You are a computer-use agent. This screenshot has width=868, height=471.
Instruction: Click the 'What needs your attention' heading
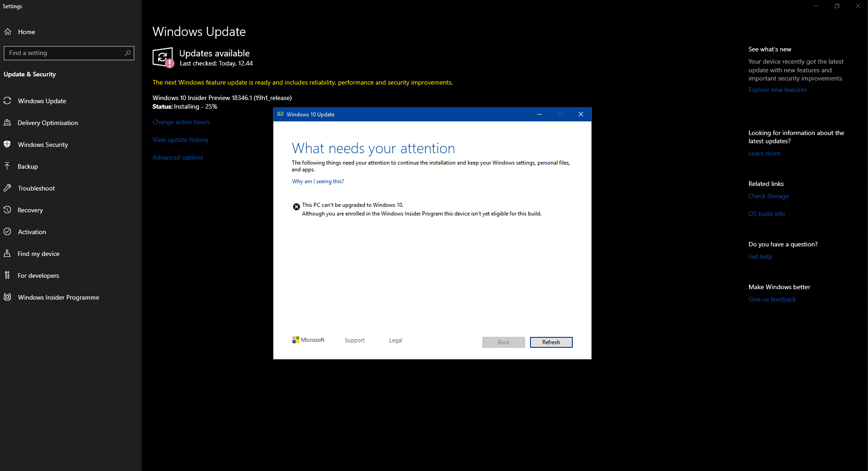tap(373, 148)
